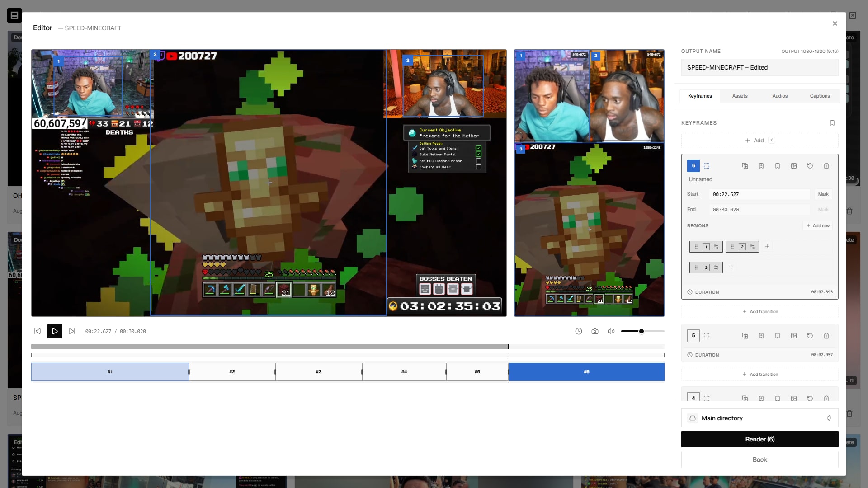Click the Back button
The image size is (868, 488).
click(x=760, y=460)
